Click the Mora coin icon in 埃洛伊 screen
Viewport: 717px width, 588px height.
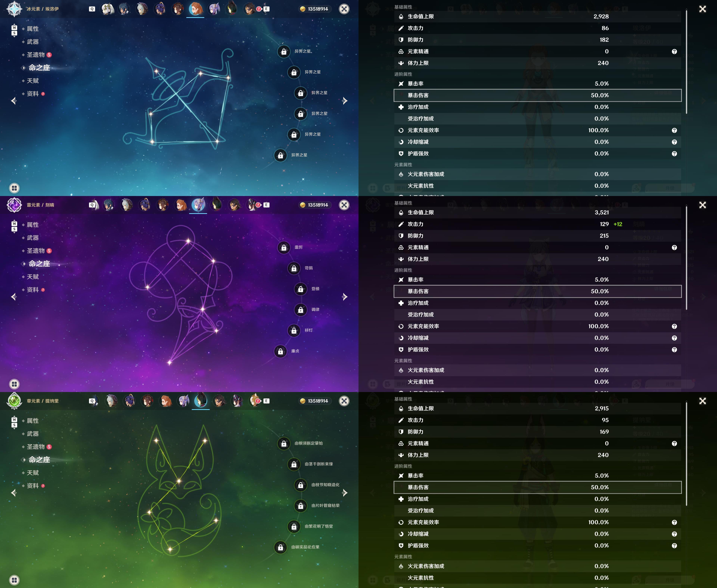coord(303,9)
